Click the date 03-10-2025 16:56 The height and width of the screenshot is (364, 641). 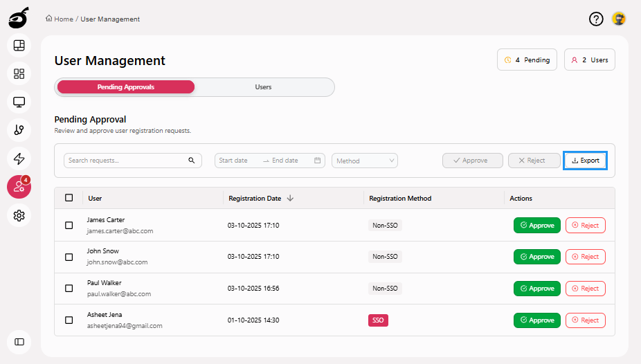click(x=253, y=289)
